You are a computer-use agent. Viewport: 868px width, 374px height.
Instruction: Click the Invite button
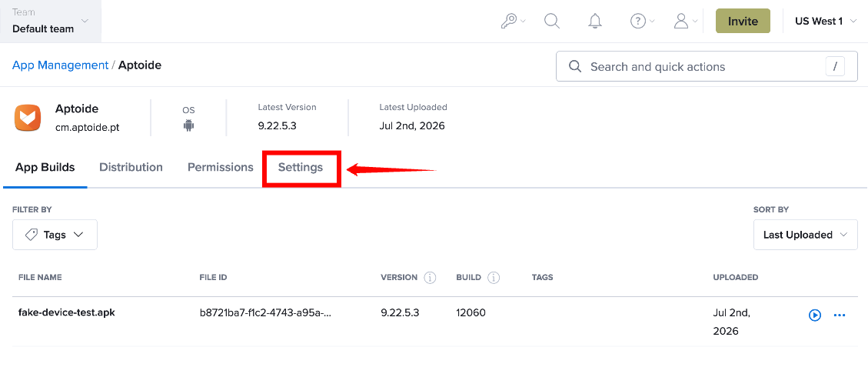click(743, 21)
